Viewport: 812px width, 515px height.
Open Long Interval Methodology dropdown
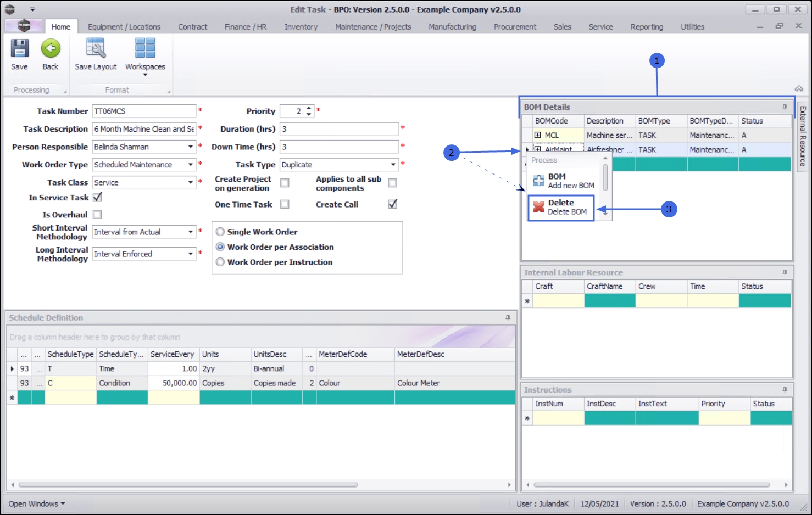tap(191, 254)
